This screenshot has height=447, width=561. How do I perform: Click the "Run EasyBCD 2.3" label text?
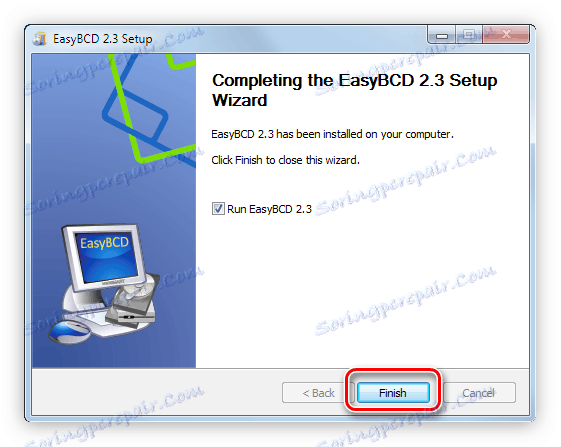pos(269,209)
